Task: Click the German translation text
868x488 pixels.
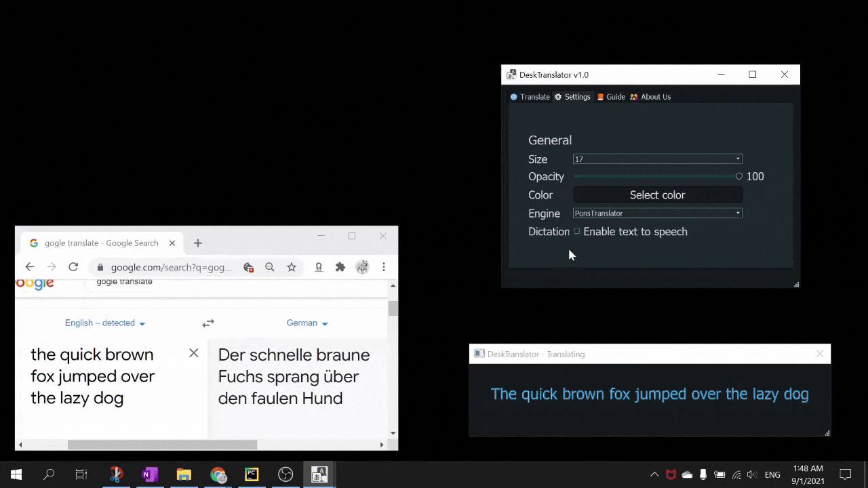Action: pyautogui.click(x=294, y=376)
